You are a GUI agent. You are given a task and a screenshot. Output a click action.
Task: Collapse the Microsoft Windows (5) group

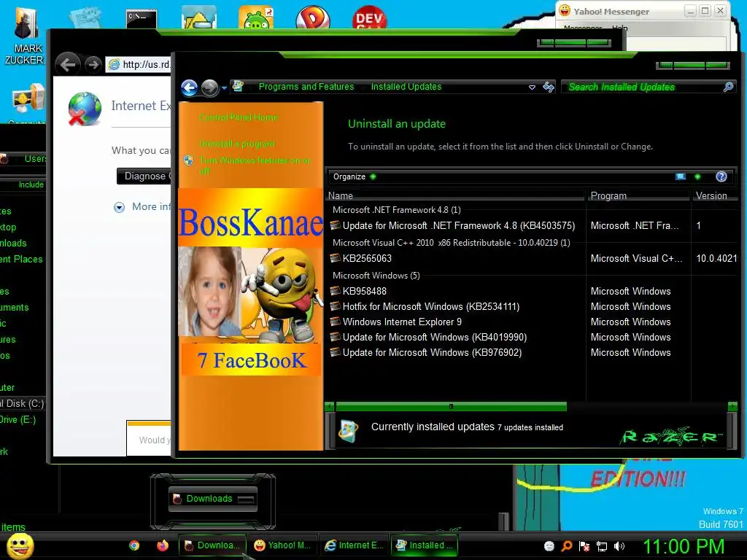tap(376, 276)
